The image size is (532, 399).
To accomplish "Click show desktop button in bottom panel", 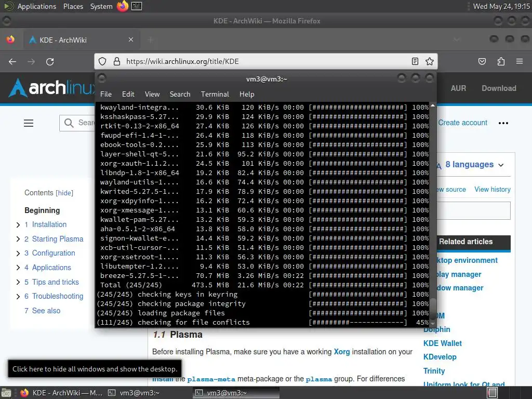I will [x=6, y=393].
